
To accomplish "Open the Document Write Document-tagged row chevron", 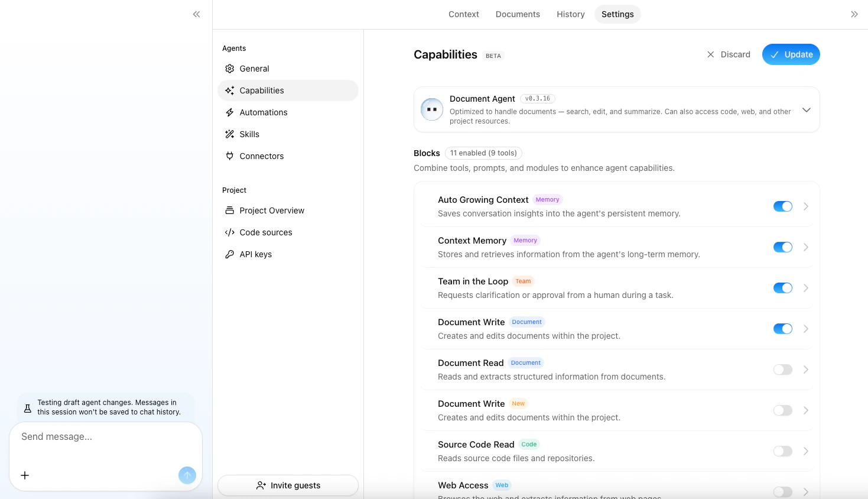I will coord(806,329).
